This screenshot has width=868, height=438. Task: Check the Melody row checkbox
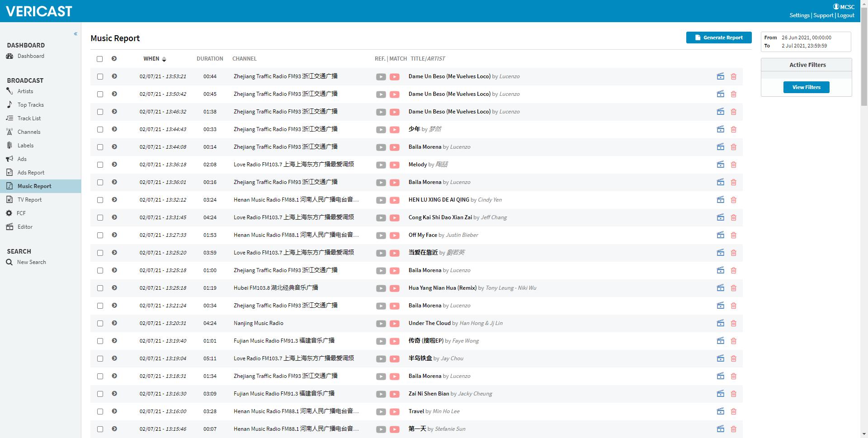[100, 165]
